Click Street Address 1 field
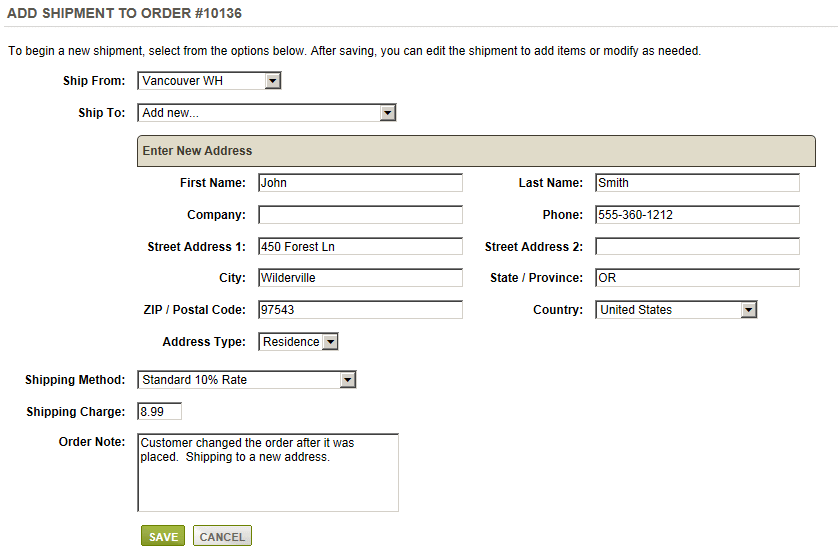Image resolution: width=838 pixels, height=555 pixels. [x=360, y=246]
